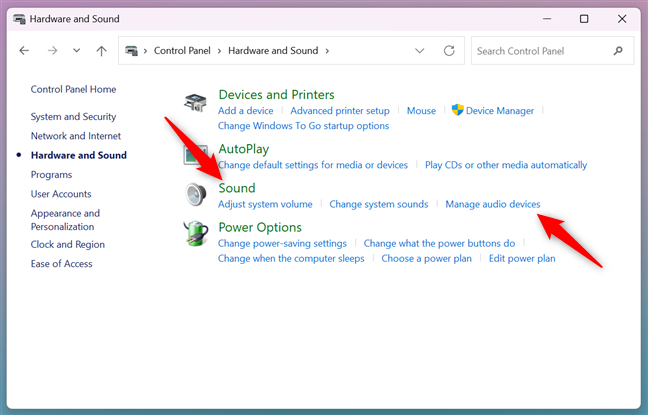Click Change when the computer sleeps
This screenshot has height=415, width=648.
(291, 258)
